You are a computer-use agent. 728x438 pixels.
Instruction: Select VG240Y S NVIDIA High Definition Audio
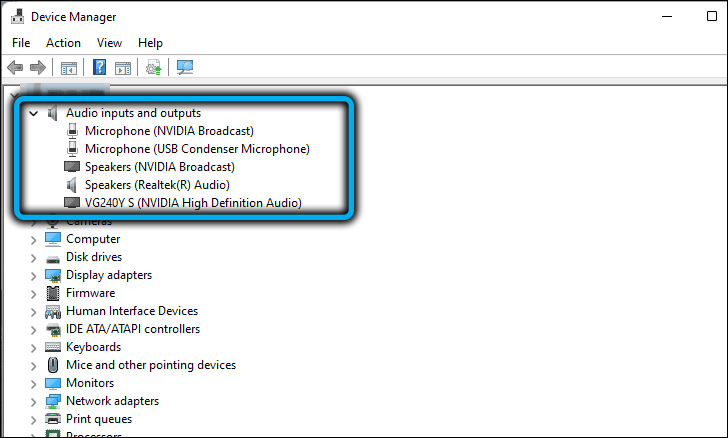tap(193, 203)
